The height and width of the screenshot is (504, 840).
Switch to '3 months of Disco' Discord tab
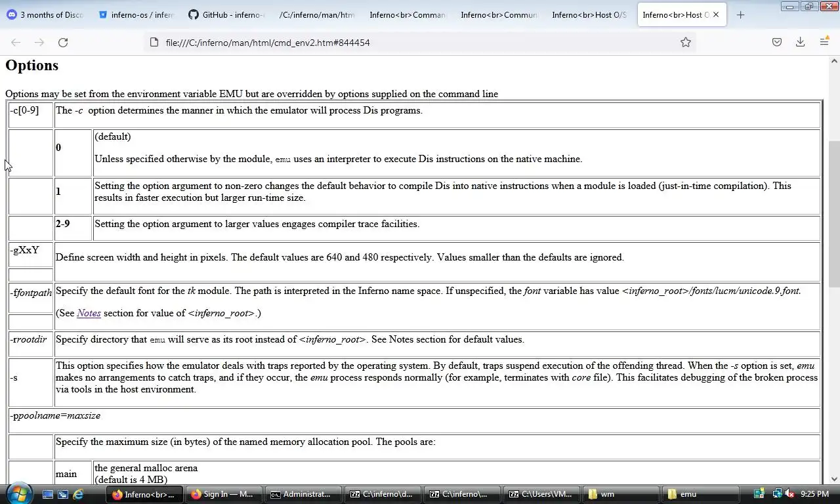click(45, 14)
